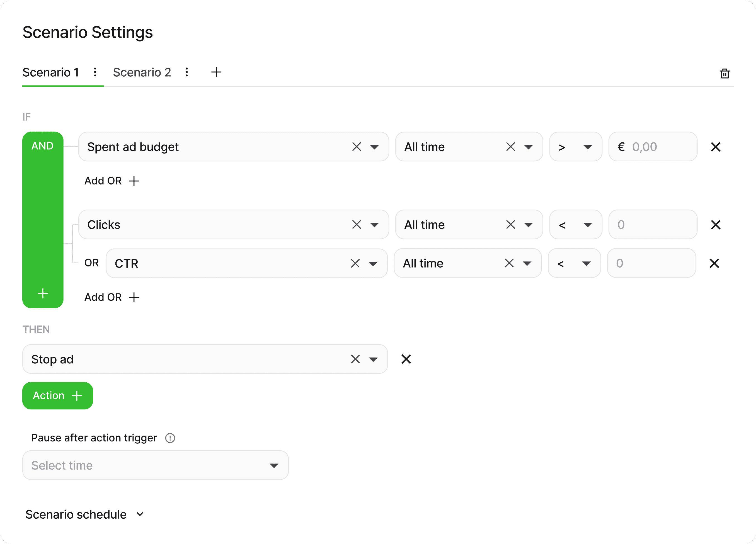
Task: Show info tooltip for Pause after action trigger
Action: (x=170, y=438)
